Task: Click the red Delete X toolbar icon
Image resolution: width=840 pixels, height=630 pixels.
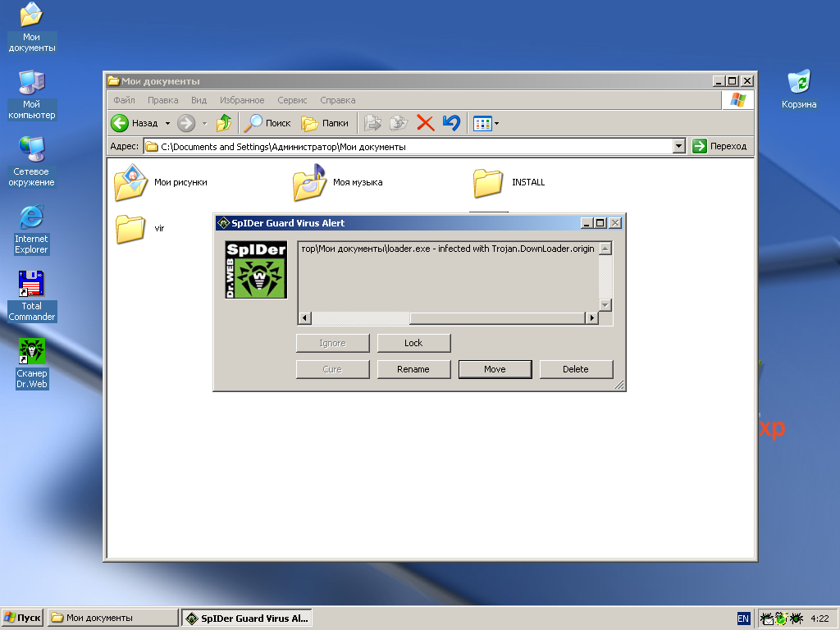Action: point(426,123)
